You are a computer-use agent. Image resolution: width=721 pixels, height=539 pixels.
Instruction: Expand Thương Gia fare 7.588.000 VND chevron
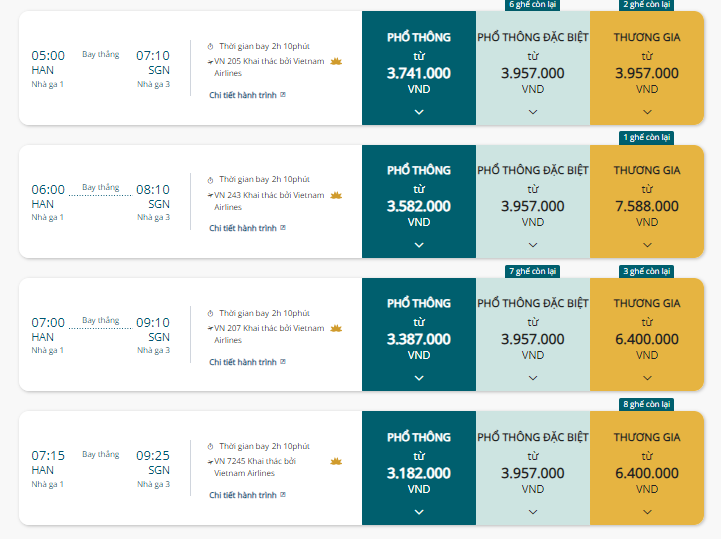tap(647, 245)
